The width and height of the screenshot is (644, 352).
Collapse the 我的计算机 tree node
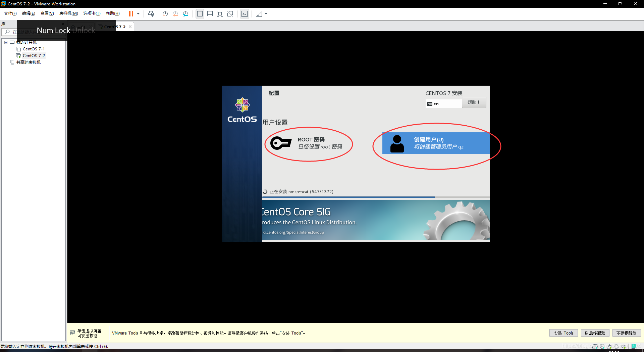tap(6, 42)
